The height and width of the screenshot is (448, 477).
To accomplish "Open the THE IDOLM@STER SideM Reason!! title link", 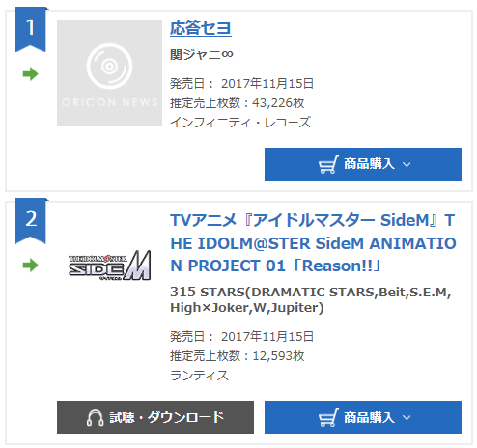I will 313,243.
